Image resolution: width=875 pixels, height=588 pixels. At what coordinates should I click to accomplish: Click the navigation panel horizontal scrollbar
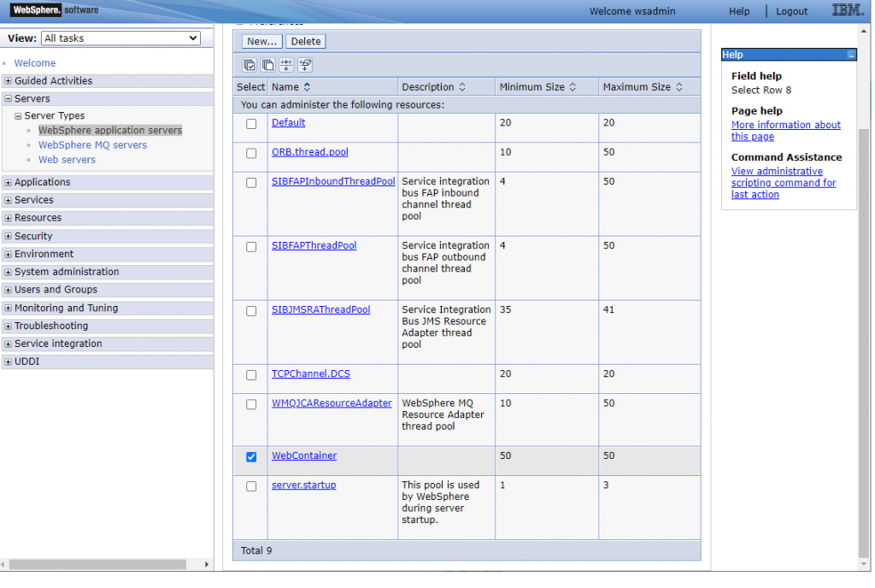97,565
